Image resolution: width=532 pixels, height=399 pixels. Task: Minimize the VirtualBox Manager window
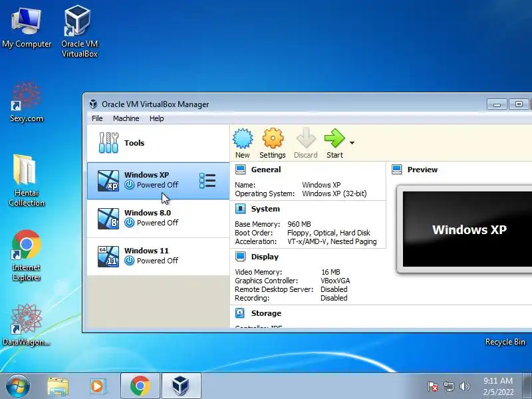[497, 104]
